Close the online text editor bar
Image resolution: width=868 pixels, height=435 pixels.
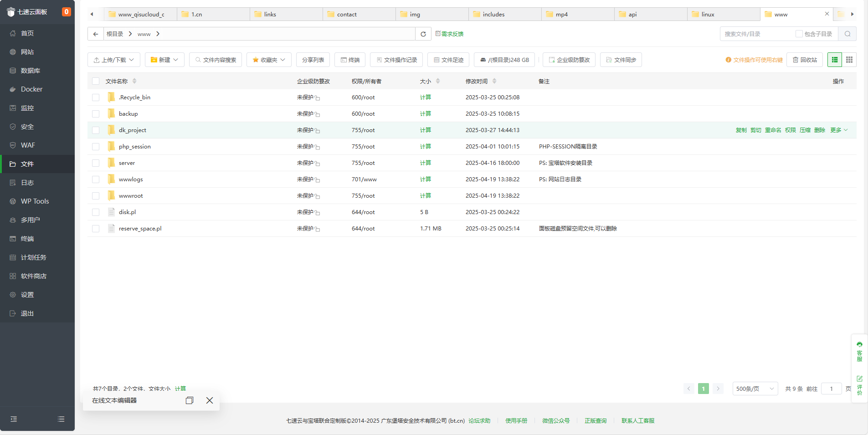210,400
